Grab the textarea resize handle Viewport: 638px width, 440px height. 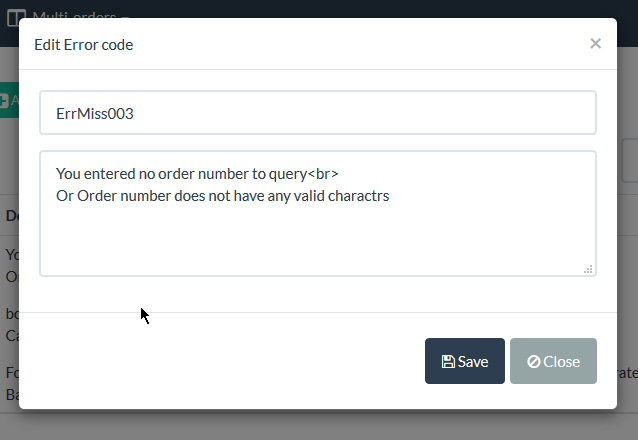point(588,268)
